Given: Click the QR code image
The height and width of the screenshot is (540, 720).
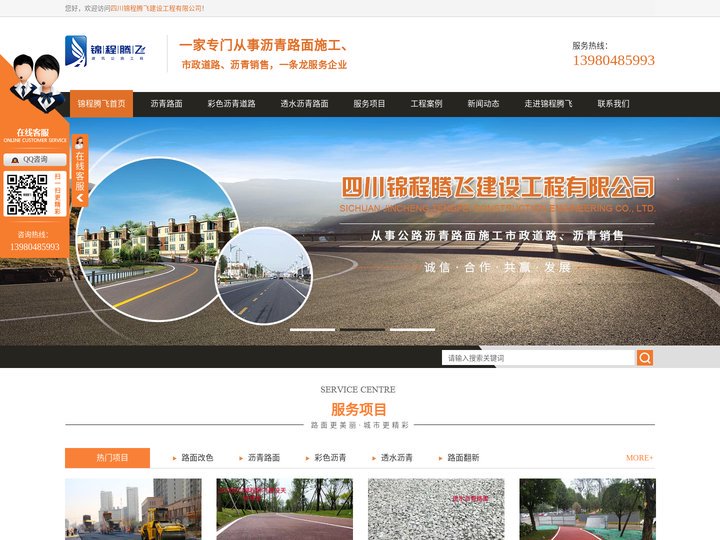Looking at the screenshot, I should [27, 194].
